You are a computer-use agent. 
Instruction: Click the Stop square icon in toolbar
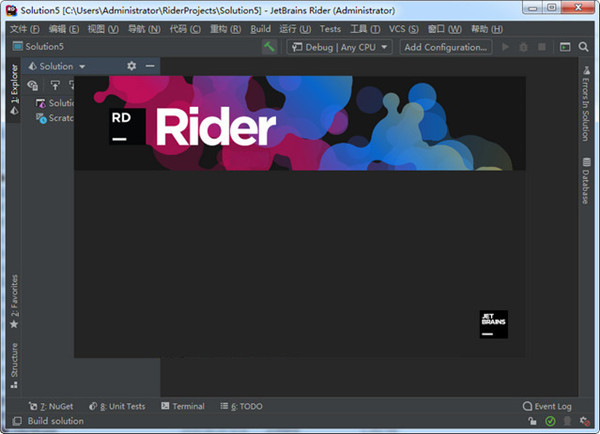tap(542, 47)
